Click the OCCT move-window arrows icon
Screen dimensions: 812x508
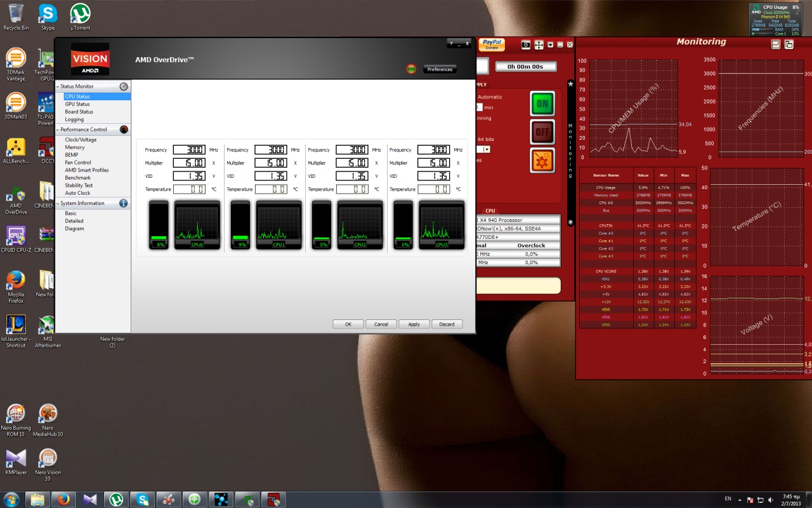[x=539, y=44]
